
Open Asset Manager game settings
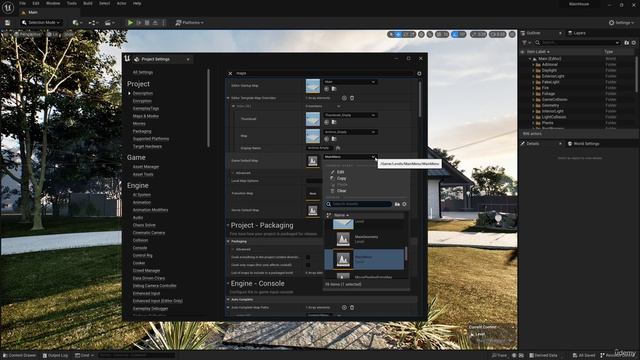point(146,167)
